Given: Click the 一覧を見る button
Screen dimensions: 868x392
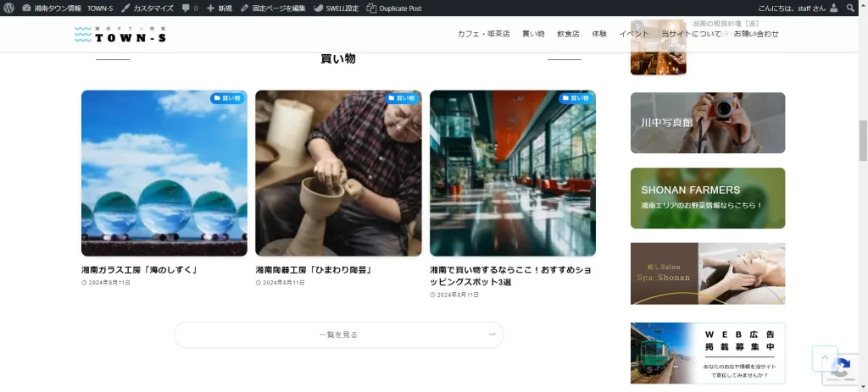Looking at the screenshot, I should pos(339,335).
